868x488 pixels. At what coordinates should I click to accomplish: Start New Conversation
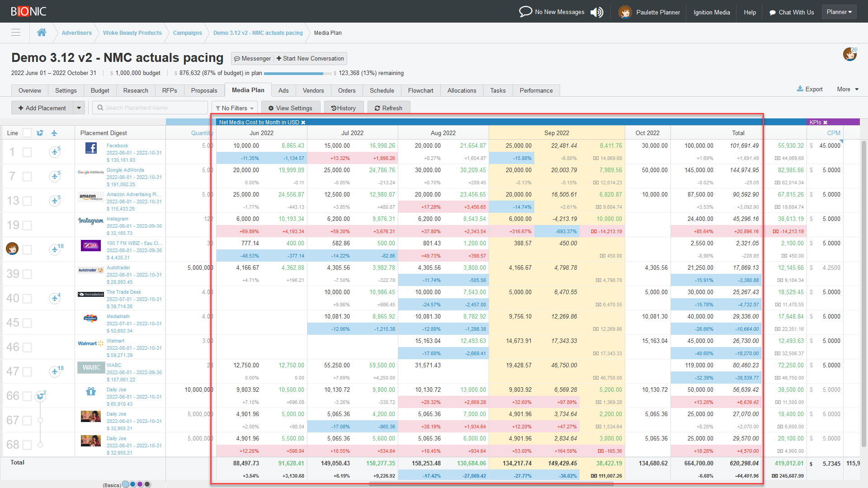pyautogui.click(x=310, y=58)
